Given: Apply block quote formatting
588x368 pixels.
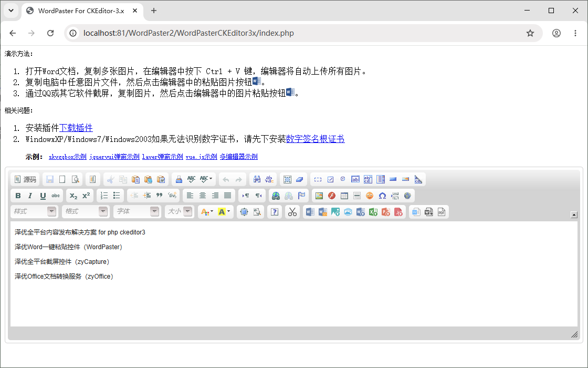Looking at the screenshot, I should (x=160, y=196).
